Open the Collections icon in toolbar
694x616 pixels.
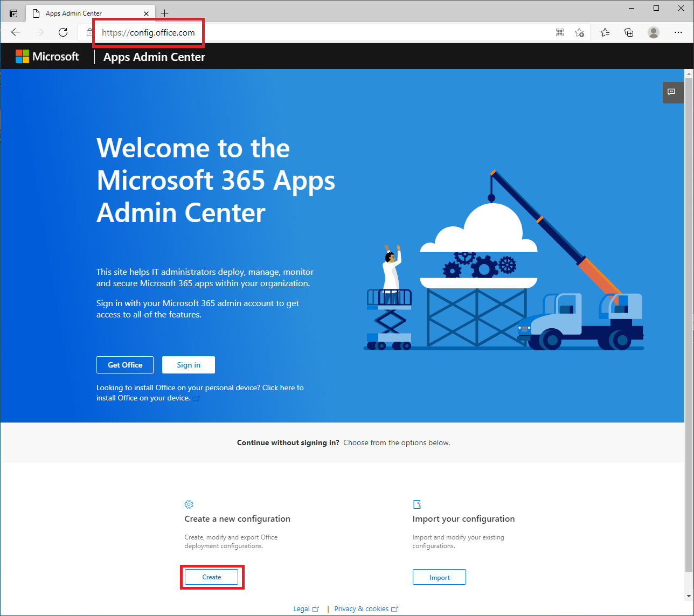point(629,32)
